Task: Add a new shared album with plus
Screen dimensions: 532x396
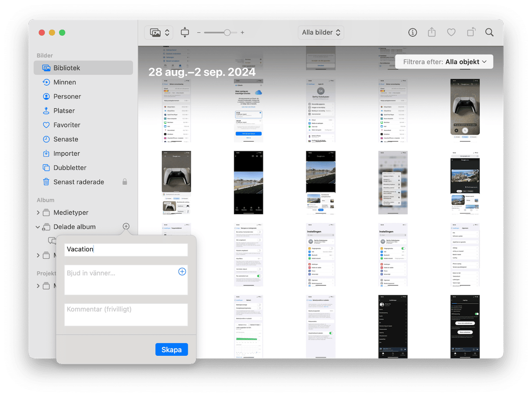Action: pos(126,226)
